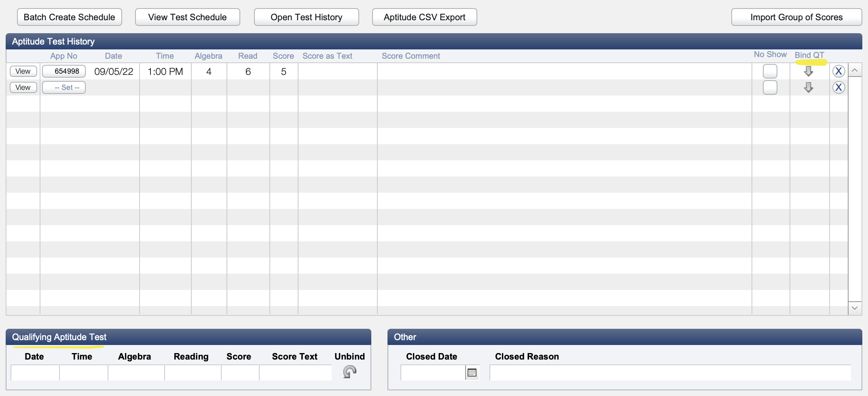Toggle No Show for the 654998 row

770,71
